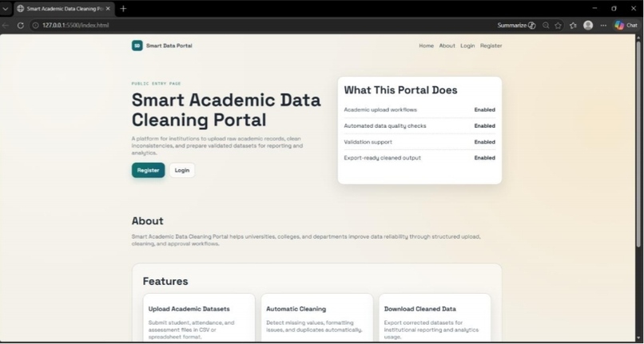Viewport: 644px width, 344px height.
Task: Click the 'Features' section heading
Action: [x=165, y=281]
